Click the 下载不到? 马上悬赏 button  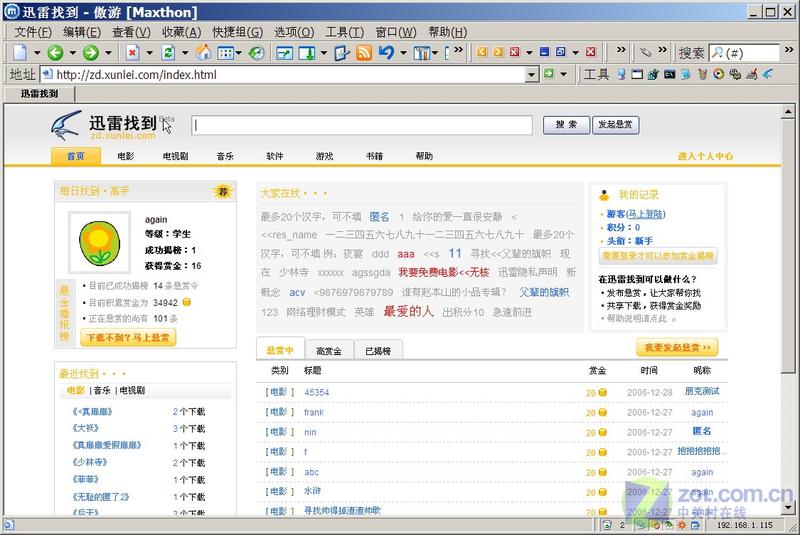pyautogui.click(x=128, y=338)
